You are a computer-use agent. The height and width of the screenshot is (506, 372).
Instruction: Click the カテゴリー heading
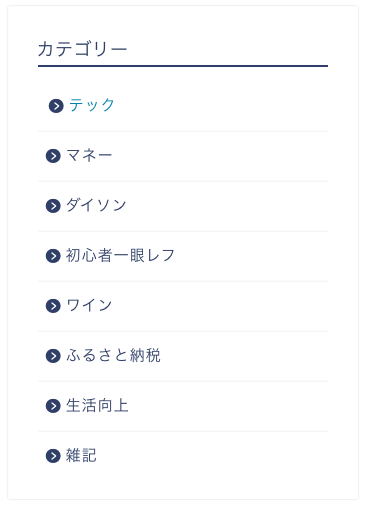coord(82,49)
